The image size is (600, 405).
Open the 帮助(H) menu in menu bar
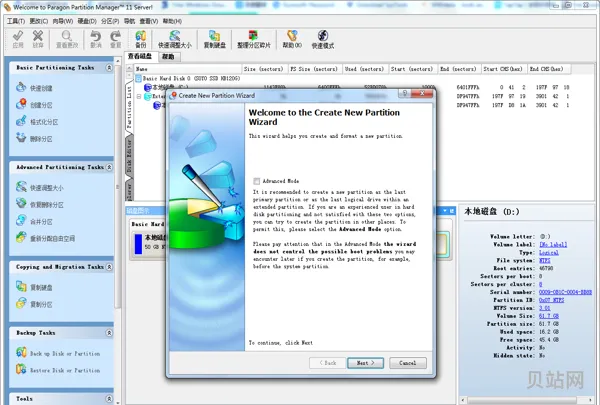[172, 21]
